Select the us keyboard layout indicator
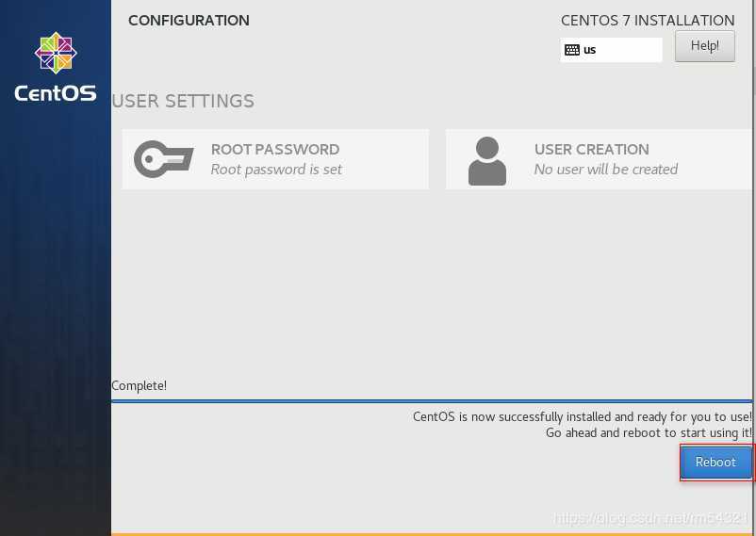Viewport: 756px width, 536px height. click(x=611, y=50)
